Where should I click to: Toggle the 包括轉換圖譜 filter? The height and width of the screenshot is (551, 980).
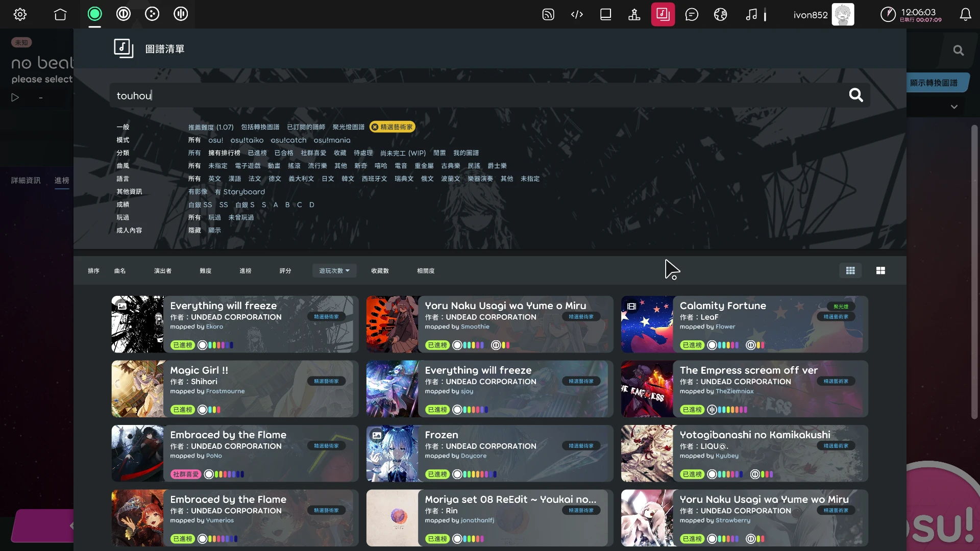260,127
